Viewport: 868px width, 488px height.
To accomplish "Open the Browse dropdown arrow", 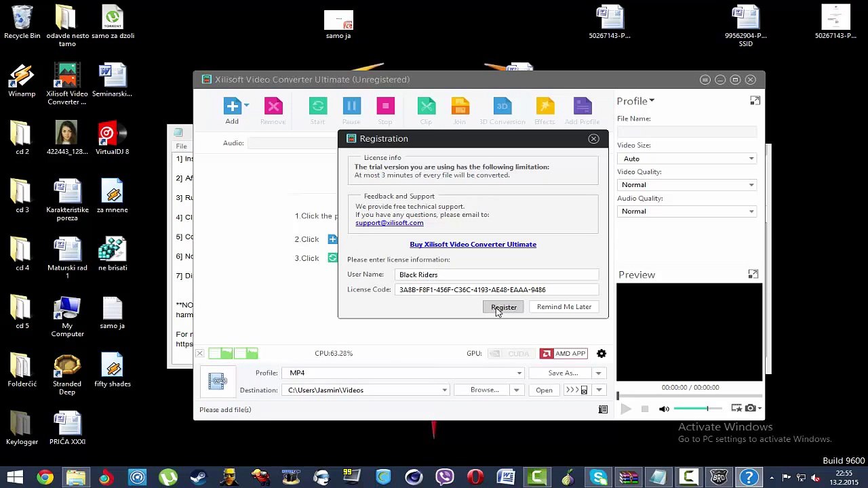I will coord(516,390).
